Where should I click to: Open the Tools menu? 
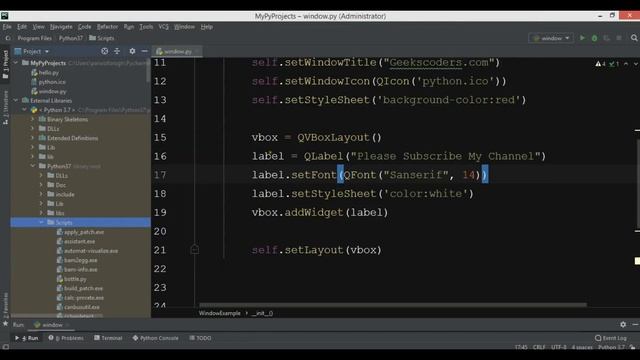pyautogui.click(x=146, y=27)
